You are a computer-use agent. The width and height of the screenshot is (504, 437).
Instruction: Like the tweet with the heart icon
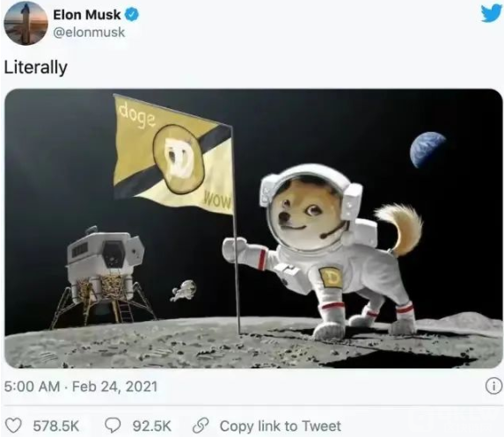(x=14, y=426)
